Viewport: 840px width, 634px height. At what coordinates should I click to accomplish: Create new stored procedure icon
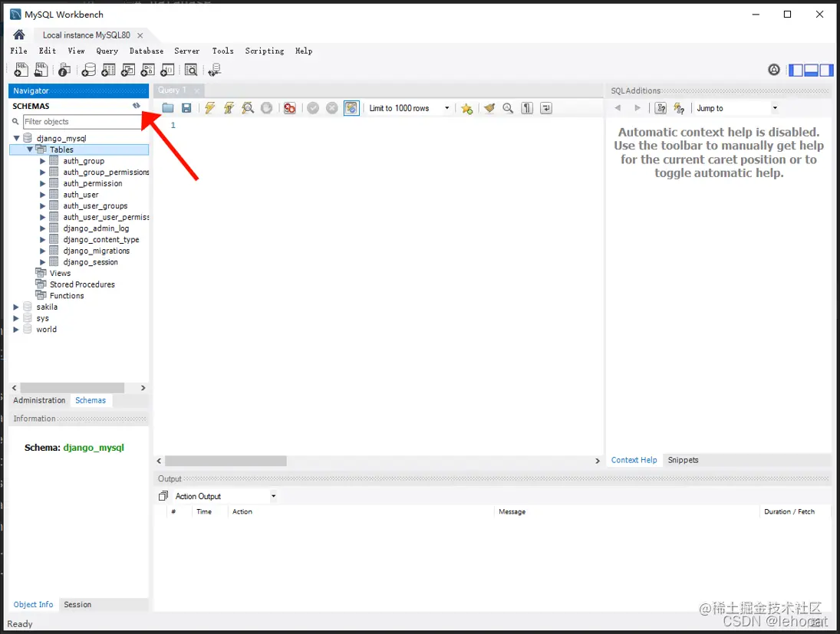148,70
